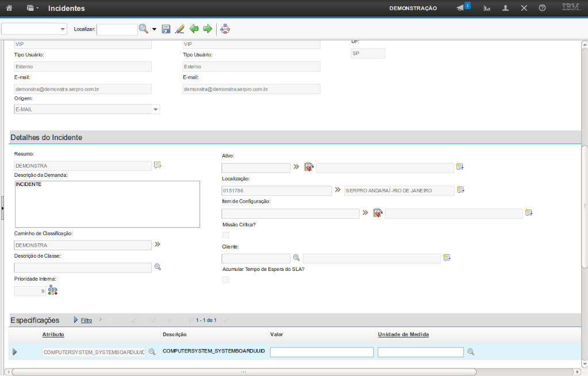This screenshot has height=376, width=588.
Task: Click the Clear changes eraser icon
Action: point(179,29)
